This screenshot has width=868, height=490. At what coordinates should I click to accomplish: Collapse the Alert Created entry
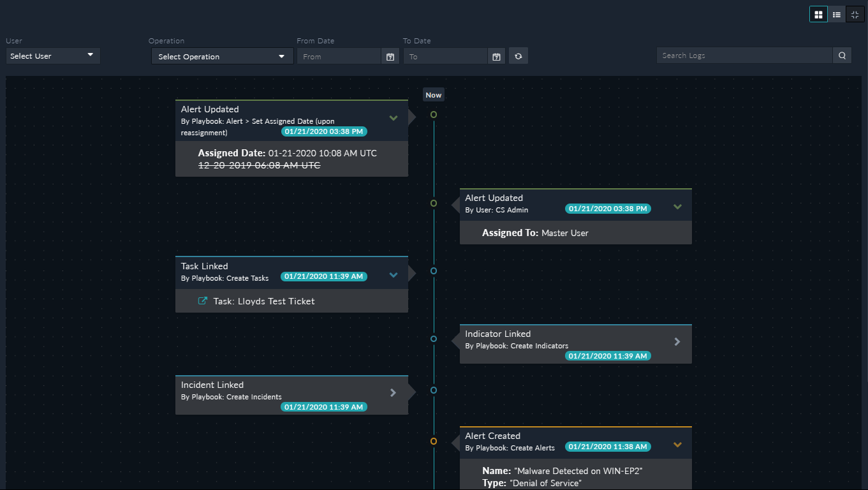click(x=677, y=444)
